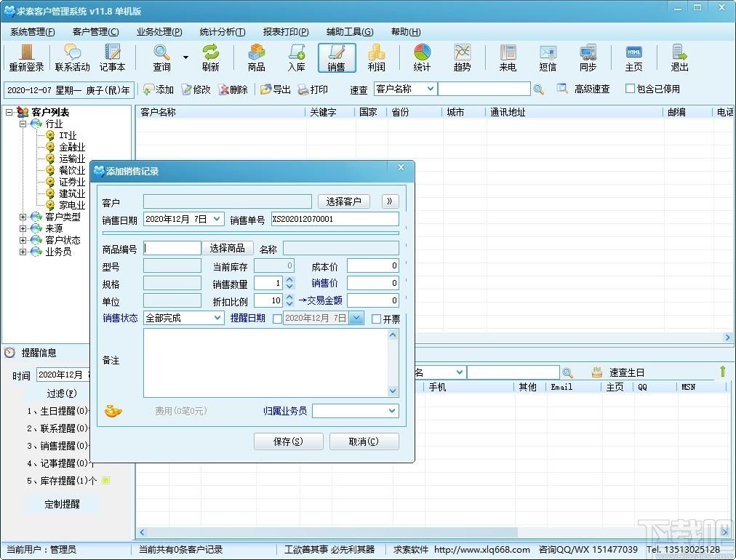
Task: Open the 业务处理 menu
Action: [x=159, y=32]
